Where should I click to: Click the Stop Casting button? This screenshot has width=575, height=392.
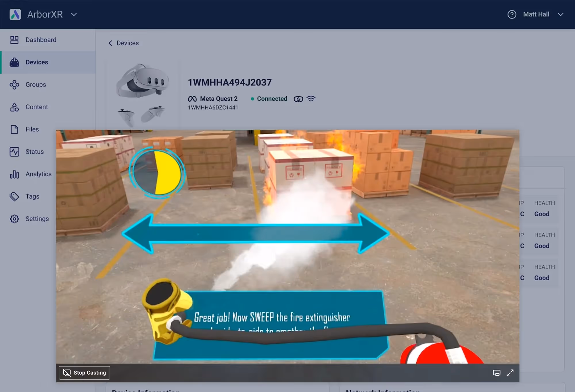pyautogui.click(x=85, y=373)
